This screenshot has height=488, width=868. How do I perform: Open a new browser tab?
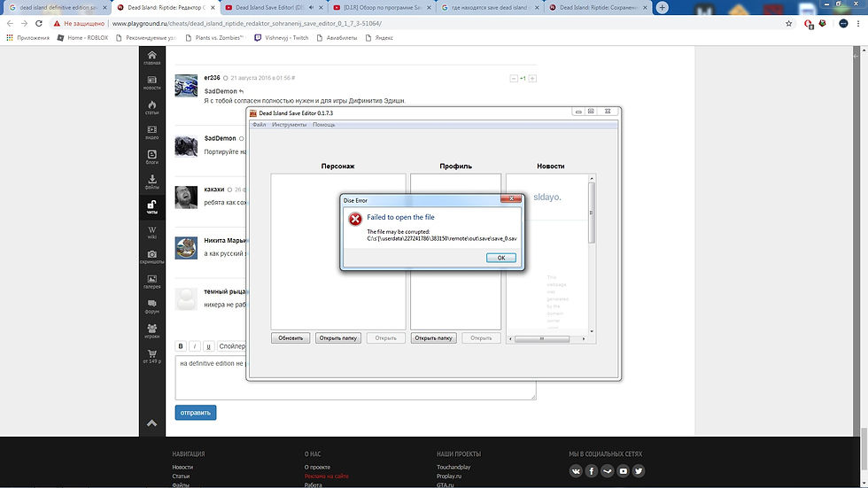(663, 8)
